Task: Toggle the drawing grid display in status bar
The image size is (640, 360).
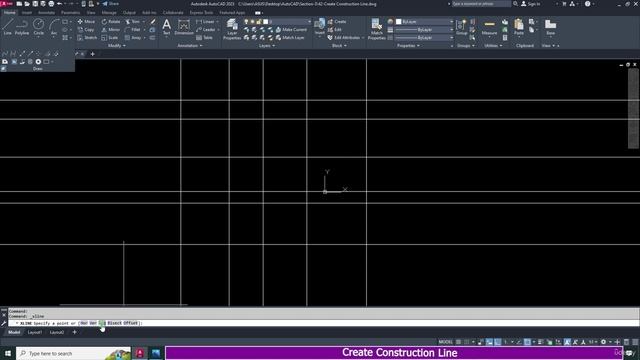Action: pos(459,342)
